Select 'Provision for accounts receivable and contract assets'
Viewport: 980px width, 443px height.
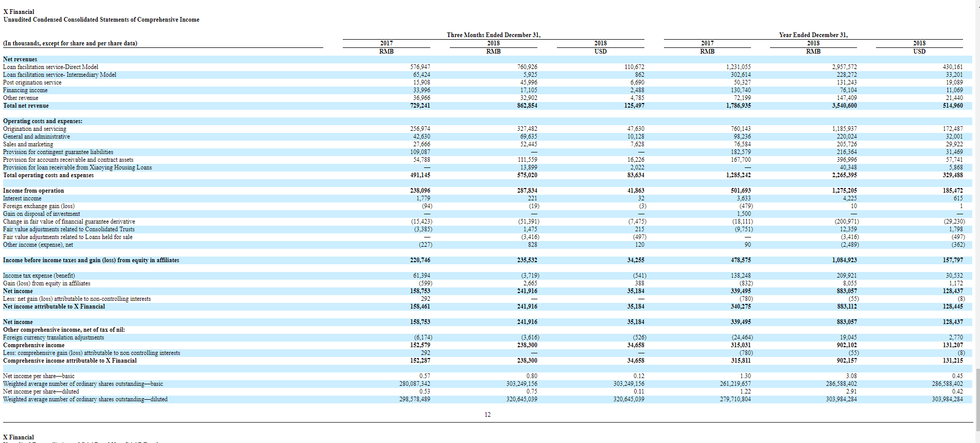coord(68,160)
